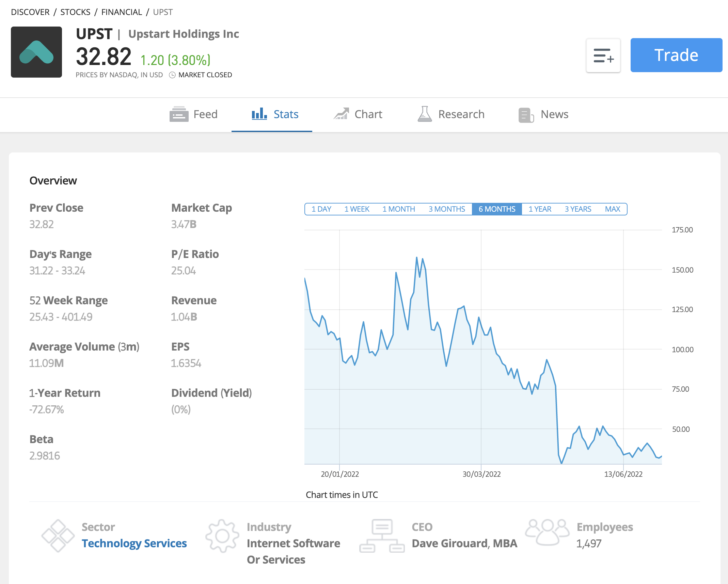The width and height of the screenshot is (728, 584).
Task: Set chart range to 1 DAY
Action: tap(321, 209)
